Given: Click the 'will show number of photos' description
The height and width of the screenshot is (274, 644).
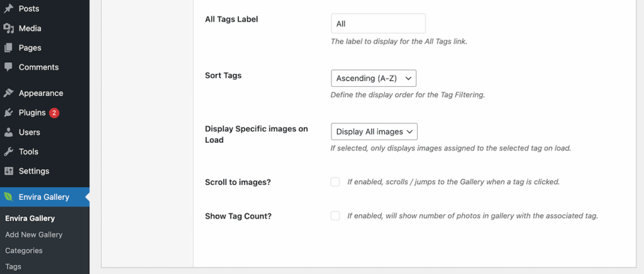Looking at the screenshot, I should tap(473, 216).
